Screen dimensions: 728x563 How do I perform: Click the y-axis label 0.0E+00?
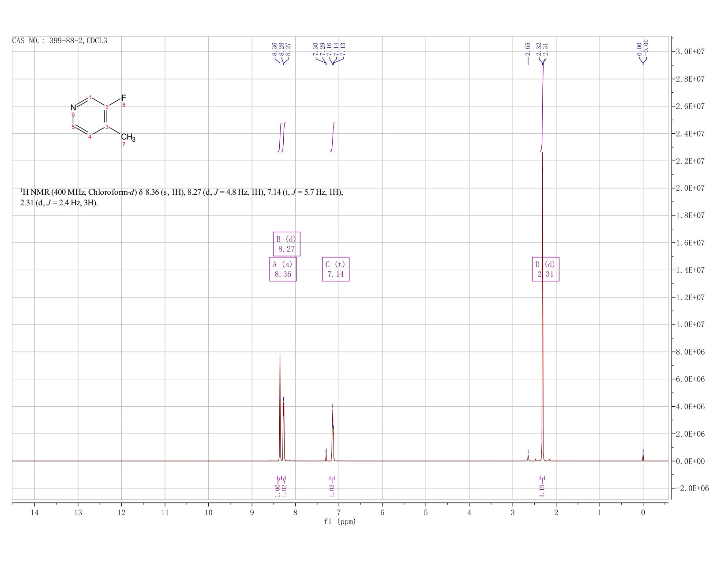[690, 461]
